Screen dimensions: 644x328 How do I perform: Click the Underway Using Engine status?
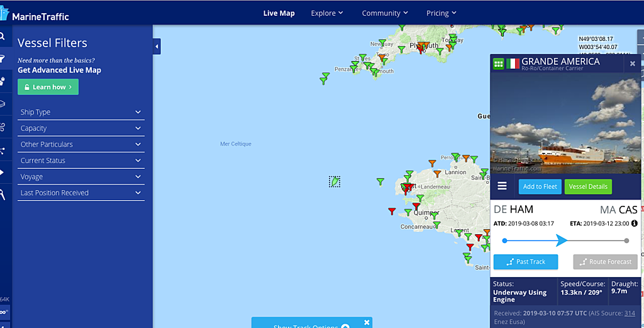click(519, 296)
